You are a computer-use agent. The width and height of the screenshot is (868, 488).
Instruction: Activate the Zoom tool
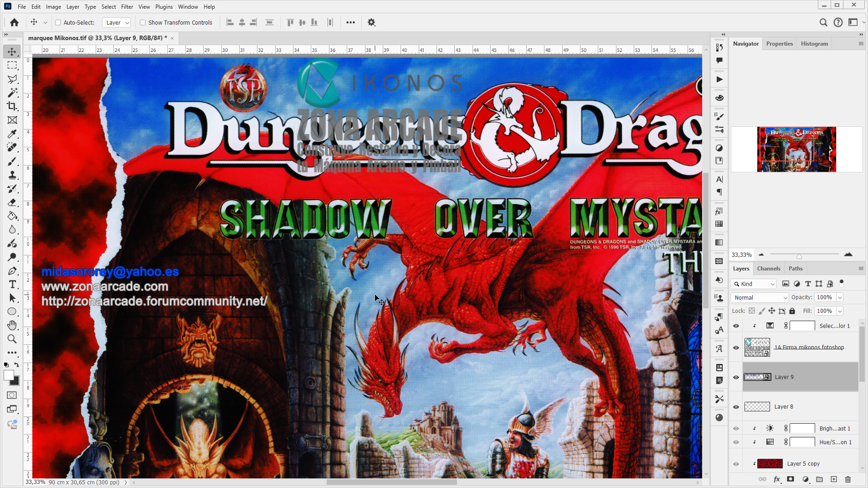[x=11, y=339]
